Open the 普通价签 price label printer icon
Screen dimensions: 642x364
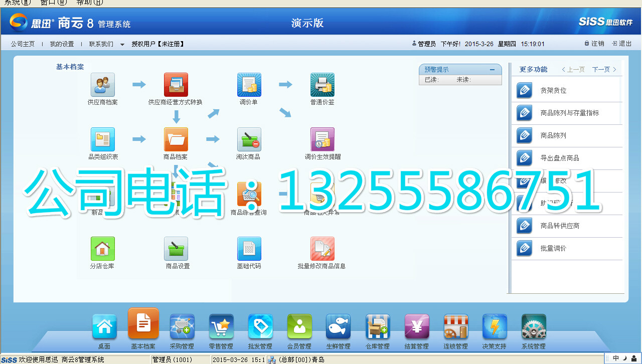point(323,85)
